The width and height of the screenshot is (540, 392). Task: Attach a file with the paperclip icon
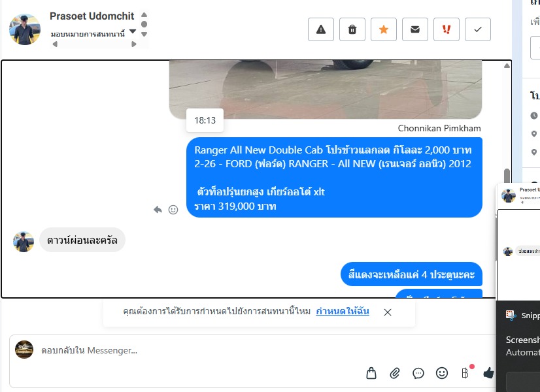(395, 373)
